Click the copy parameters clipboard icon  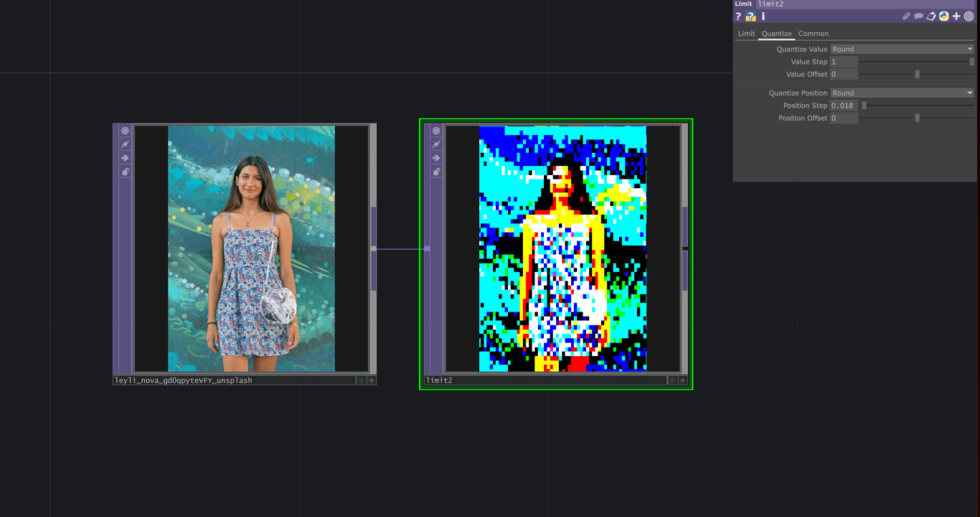click(931, 16)
